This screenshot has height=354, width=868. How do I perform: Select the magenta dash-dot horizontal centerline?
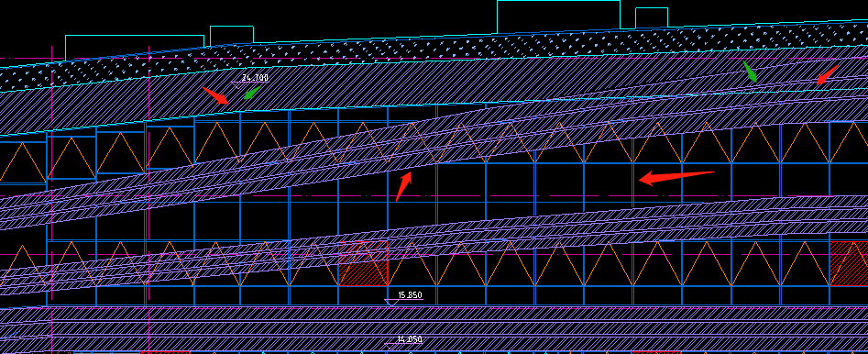coord(434,196)
